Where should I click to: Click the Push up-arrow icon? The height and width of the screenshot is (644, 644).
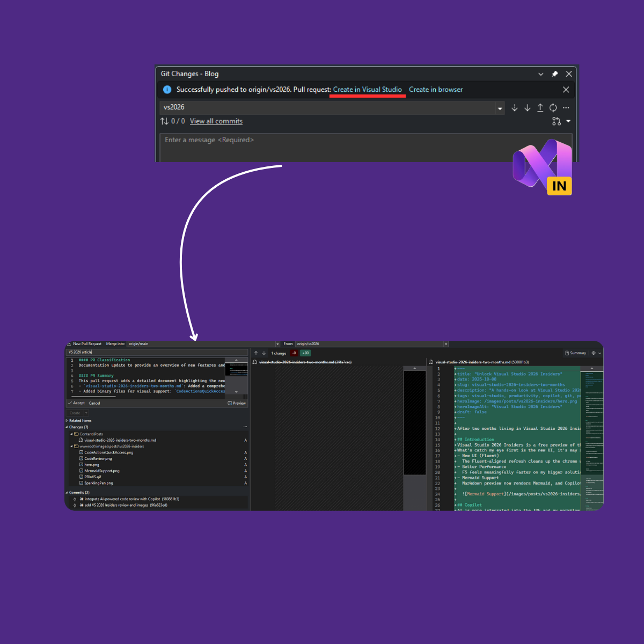coord(540,108)
